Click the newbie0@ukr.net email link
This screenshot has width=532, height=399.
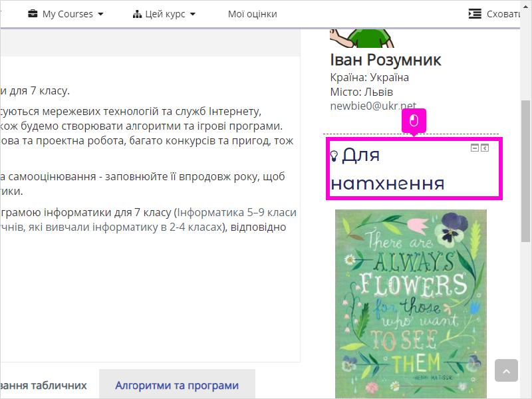(x=373, y=106)
